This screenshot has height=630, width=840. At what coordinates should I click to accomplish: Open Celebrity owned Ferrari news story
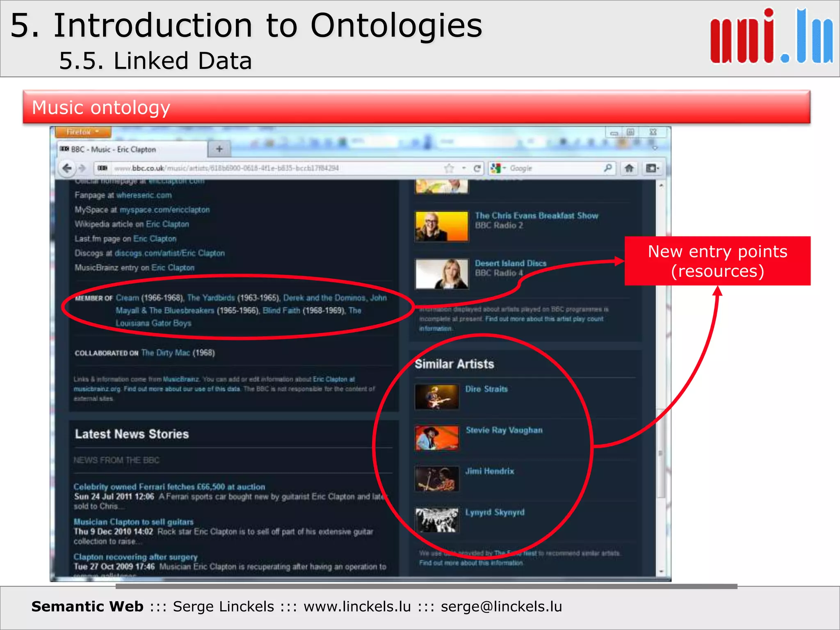pyautogui.click(x=169, y=487)
